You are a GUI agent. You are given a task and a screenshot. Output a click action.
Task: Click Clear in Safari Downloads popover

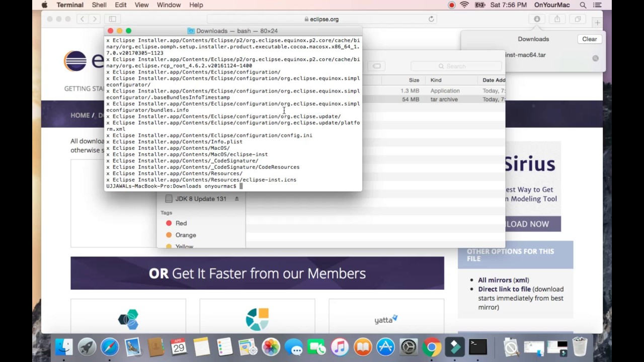click(x=590, y=39)
